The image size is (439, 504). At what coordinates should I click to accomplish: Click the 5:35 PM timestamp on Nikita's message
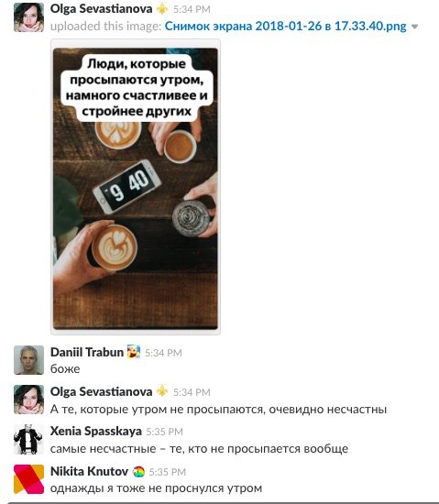168,472
